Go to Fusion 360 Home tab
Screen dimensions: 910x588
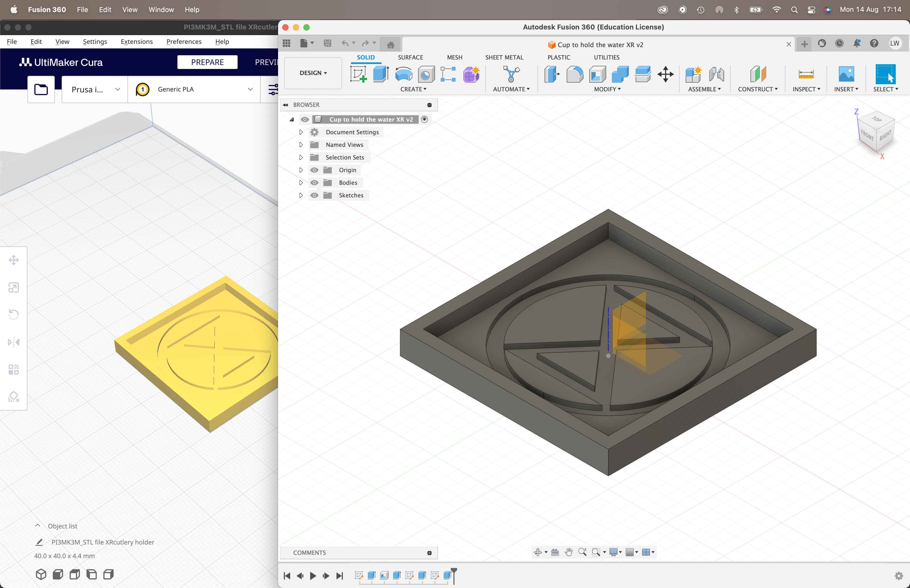[390, 45]
